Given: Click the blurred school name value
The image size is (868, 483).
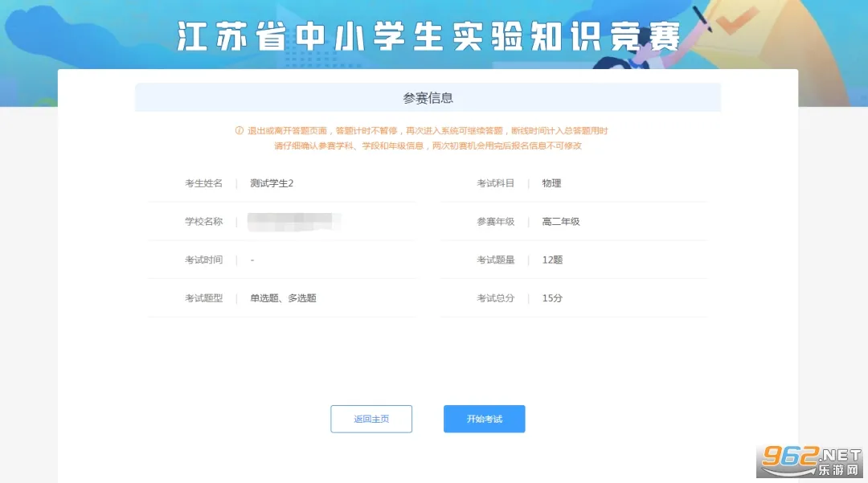Looking at the screenshot, I should (294, 221).
